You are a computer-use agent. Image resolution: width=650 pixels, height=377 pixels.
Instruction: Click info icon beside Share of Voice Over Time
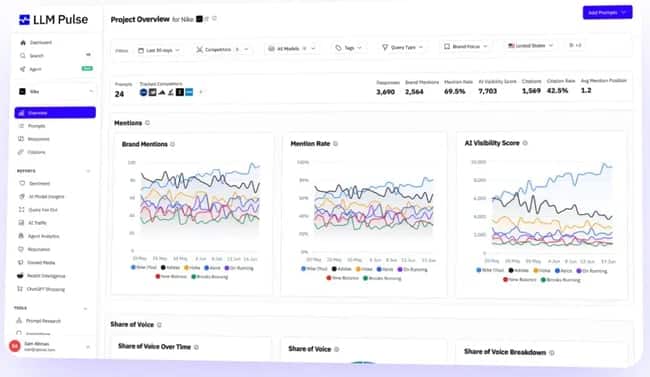coord(196,347)
